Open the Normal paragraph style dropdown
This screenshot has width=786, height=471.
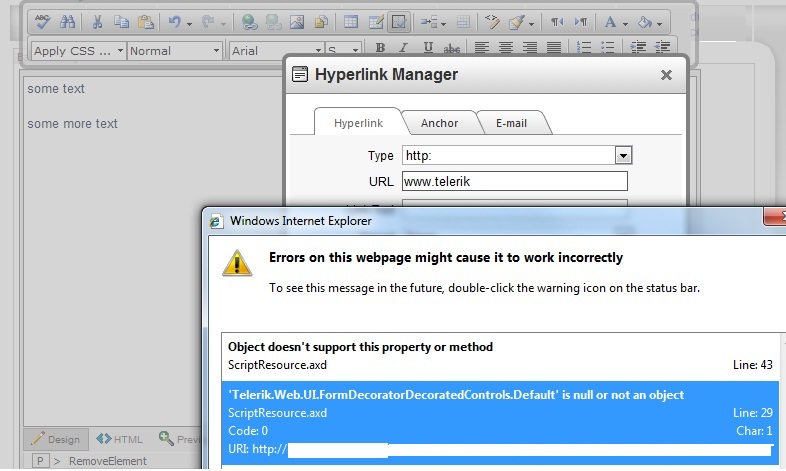174,51
